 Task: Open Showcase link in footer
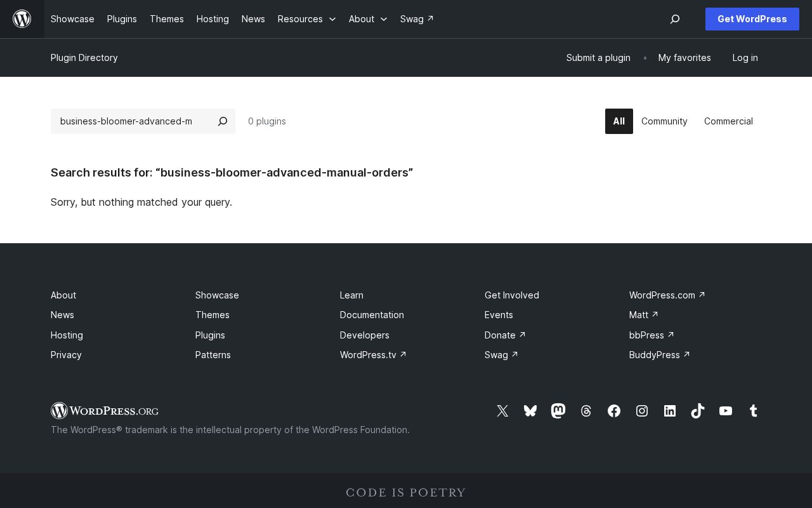click(217, 295)
